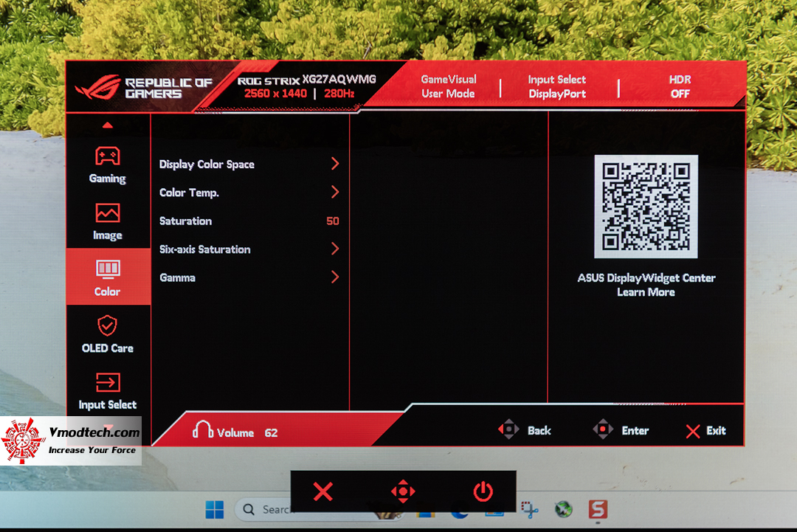797x532 pixels.
Task: Click the Enter label
Action: pos(635,431)
